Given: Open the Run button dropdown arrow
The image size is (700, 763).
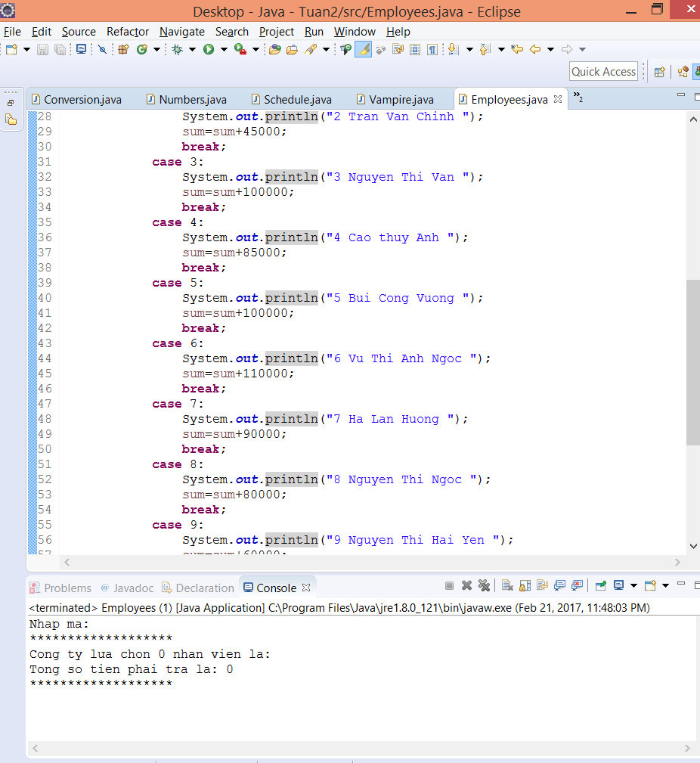Looking at the screenshot, I should point(223,49).
